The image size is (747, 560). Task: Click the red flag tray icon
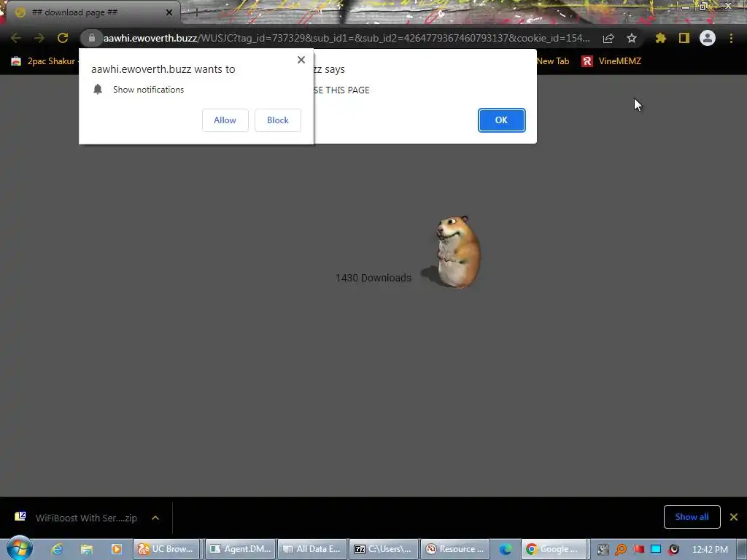(x=639, y=549)
